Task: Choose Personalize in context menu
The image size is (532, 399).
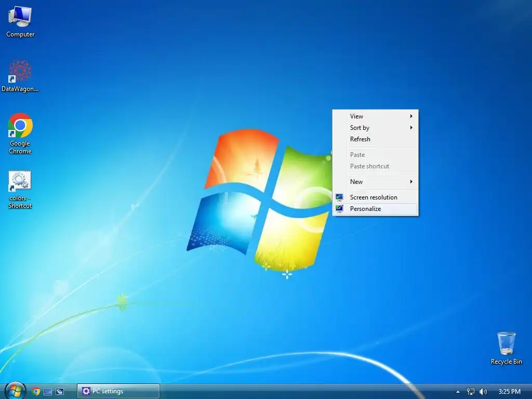Action: pos(375,209)
